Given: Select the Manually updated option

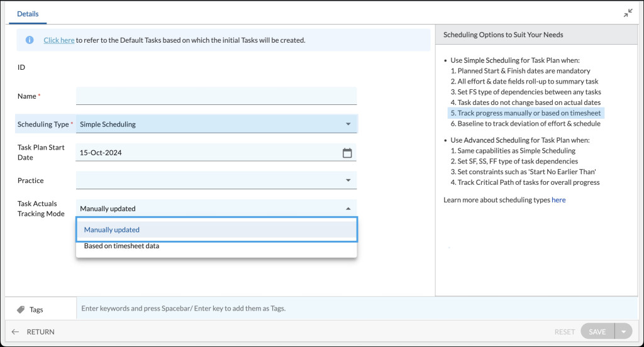Looking at the screenshot, I should click(x=216, y=229).
